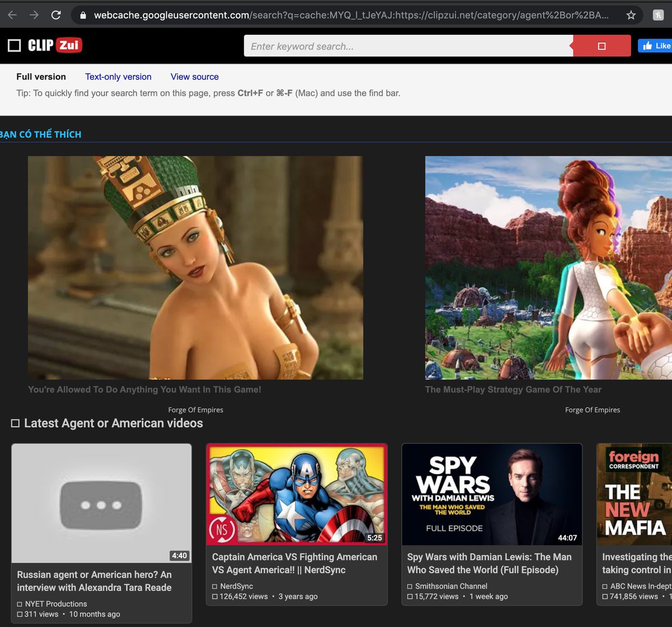Image resolution: width=672 pixels, height=627 pixels.
Task: Click 'You're Allowed To Do Anything' ad title
Action: click(x=144, y=390)
